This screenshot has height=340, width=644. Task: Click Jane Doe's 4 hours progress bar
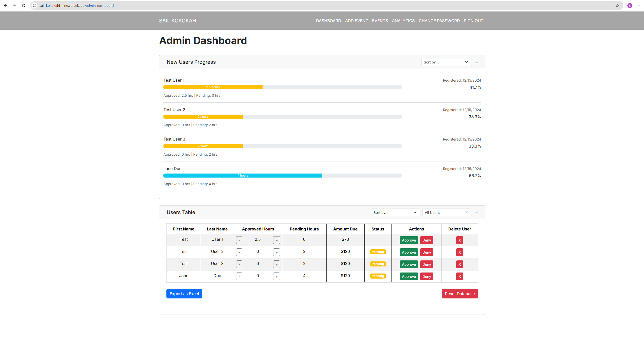click(243, 176)
